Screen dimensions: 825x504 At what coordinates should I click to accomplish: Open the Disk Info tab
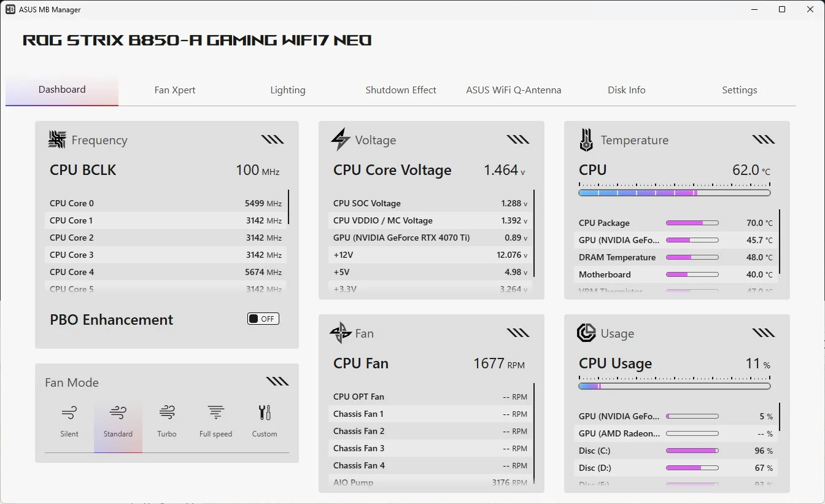click(626, 90)
